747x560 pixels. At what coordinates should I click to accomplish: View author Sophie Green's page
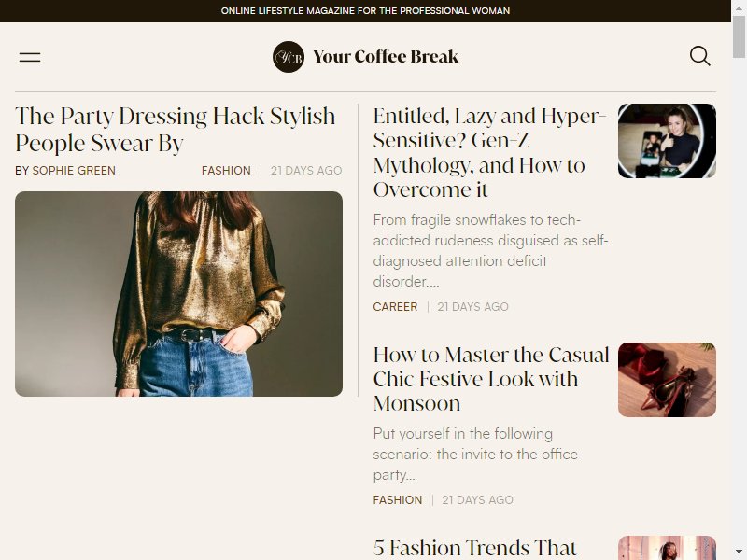(74, 171)
